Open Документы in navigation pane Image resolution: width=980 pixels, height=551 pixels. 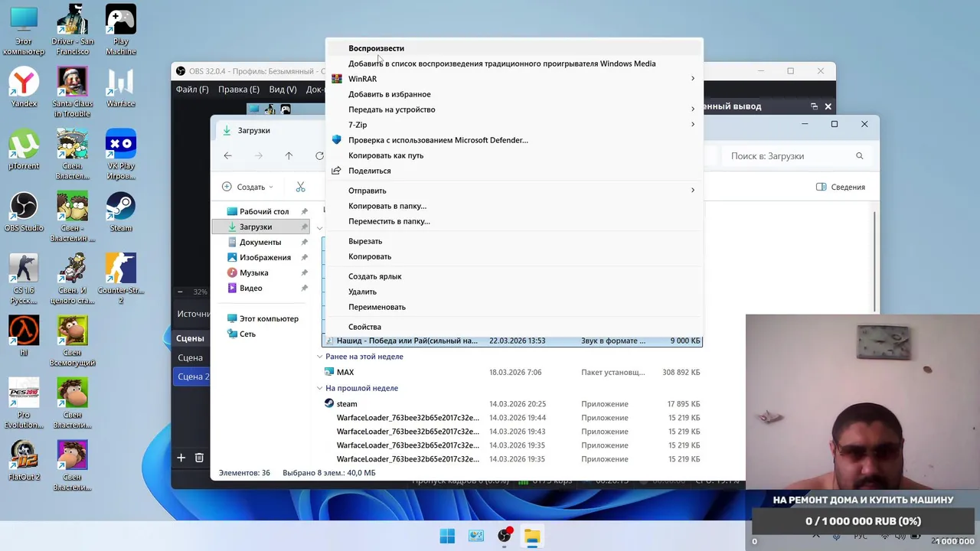(x=262, y=242)
